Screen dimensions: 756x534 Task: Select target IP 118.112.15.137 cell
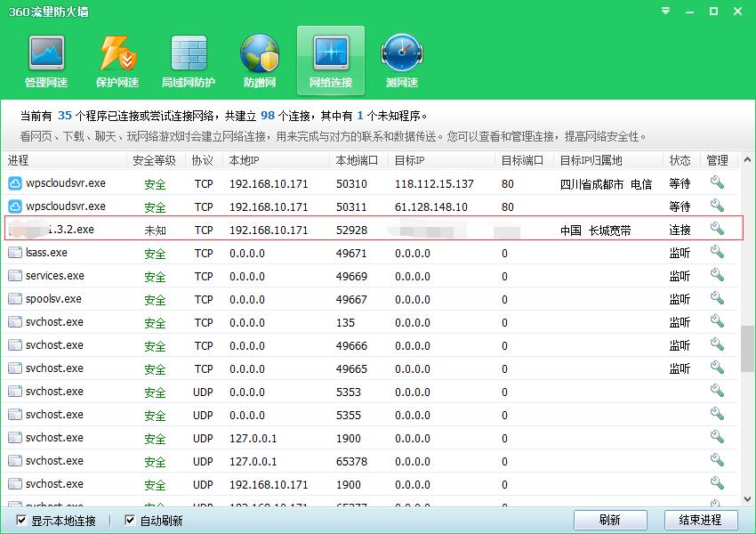tap(434, 184)
